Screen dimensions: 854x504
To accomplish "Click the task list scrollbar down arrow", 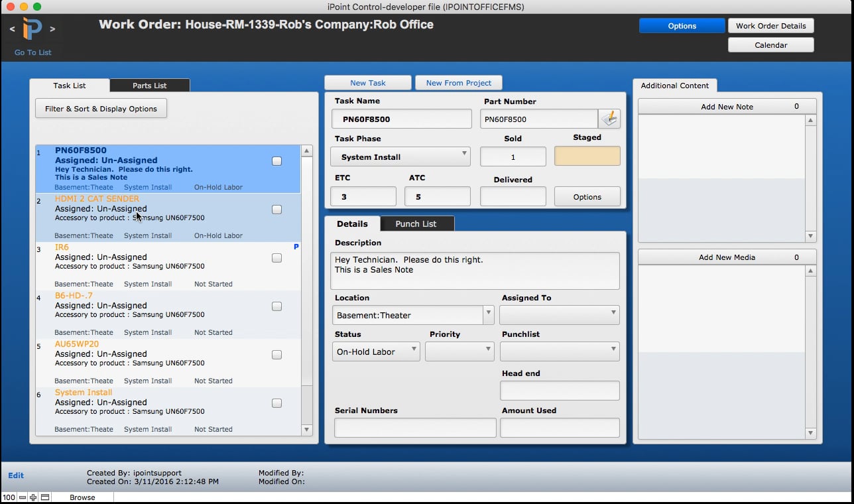I will pyautogui.click(x=306, y=430).
